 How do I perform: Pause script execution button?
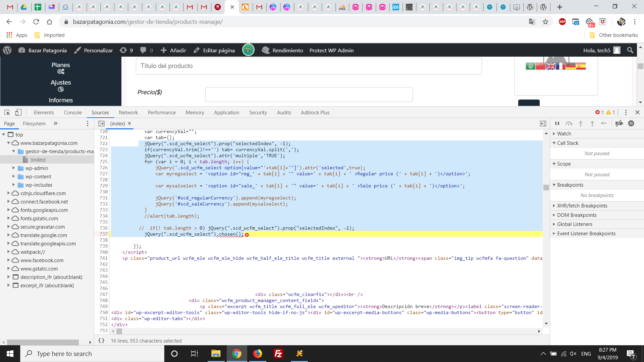click(557, 123)
